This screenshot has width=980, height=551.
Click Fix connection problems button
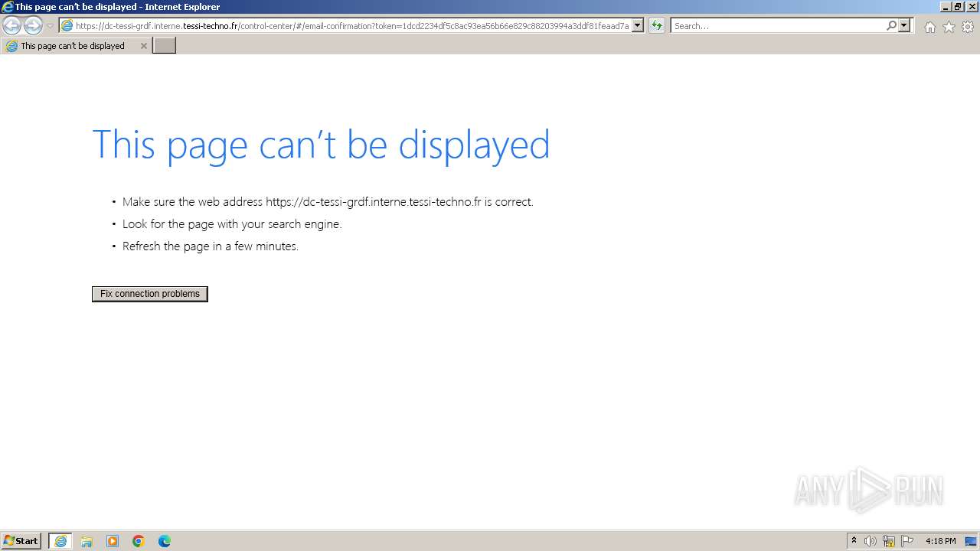pos(150,294)
